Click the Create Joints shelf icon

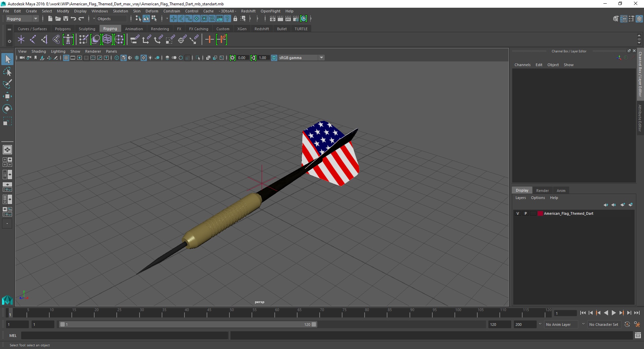coord(33,40)
